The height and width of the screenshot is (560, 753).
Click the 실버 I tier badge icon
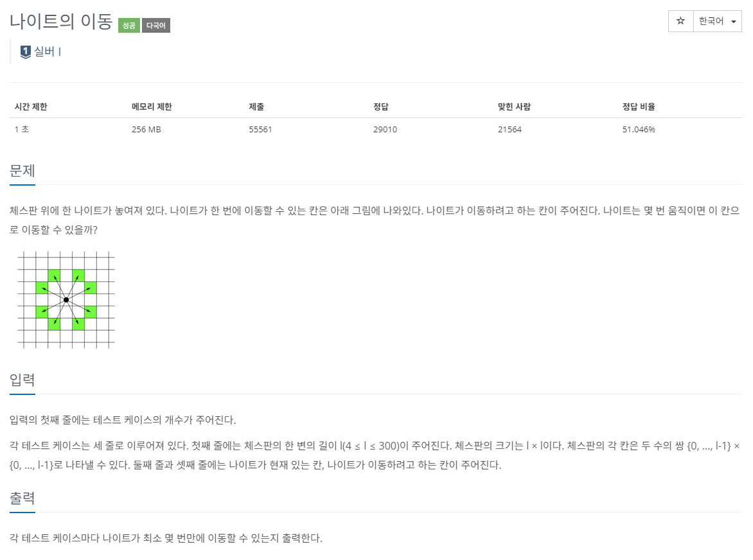tap(26, 51)
